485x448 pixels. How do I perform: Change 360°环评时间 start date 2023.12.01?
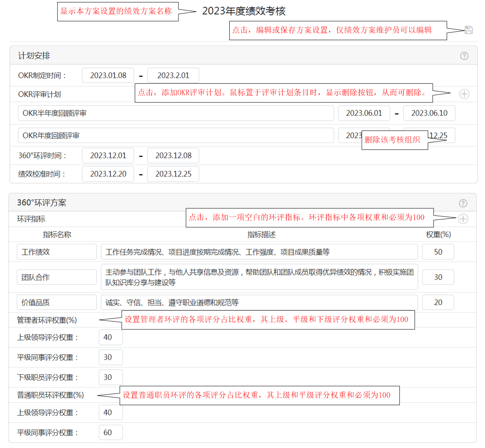pos(108,155)
